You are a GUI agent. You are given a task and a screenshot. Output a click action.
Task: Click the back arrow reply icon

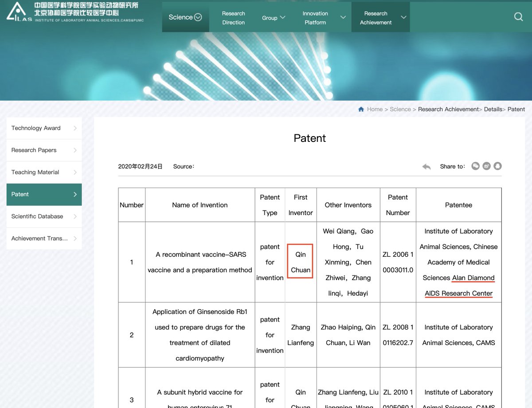pos(426,166)
